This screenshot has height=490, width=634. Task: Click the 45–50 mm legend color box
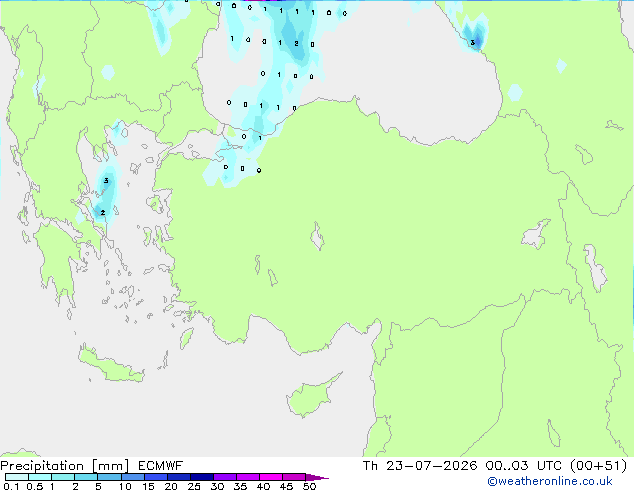[x=294, y=477]
